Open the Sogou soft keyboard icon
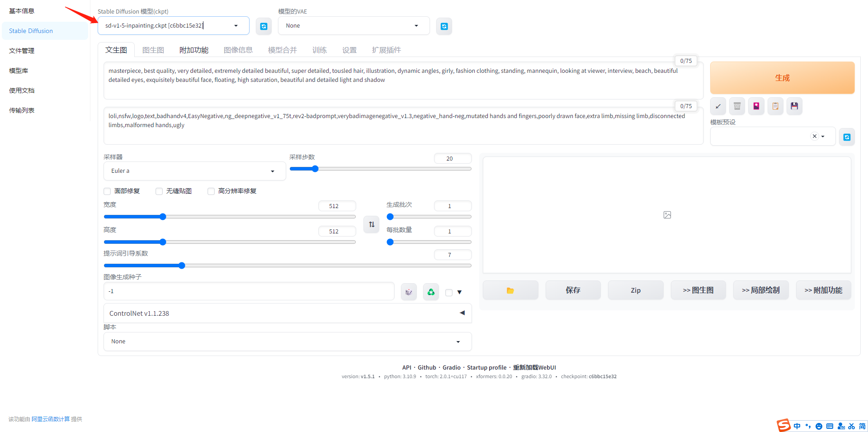The width and height of the screenshot is (868, 432). 830,426
